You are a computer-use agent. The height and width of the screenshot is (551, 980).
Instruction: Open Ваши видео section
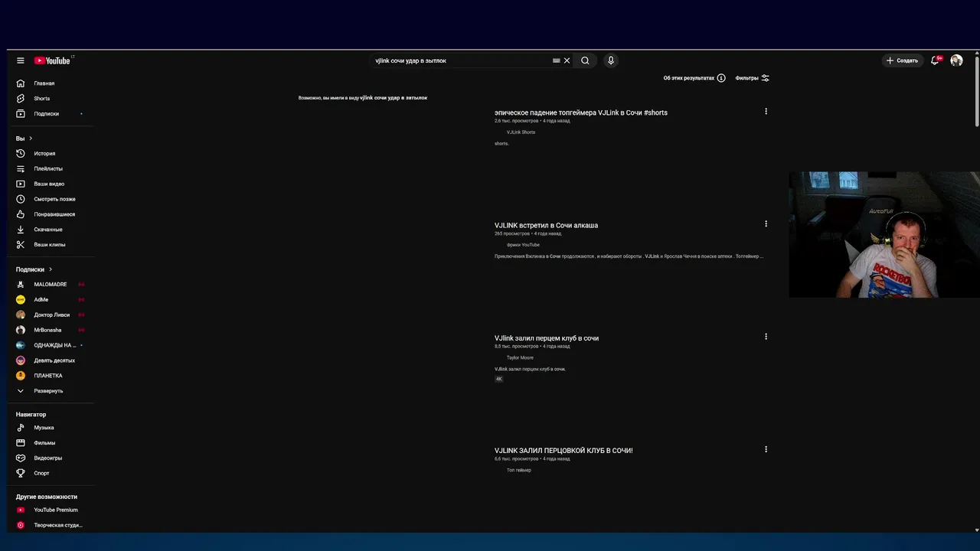(x=51, y=184)
